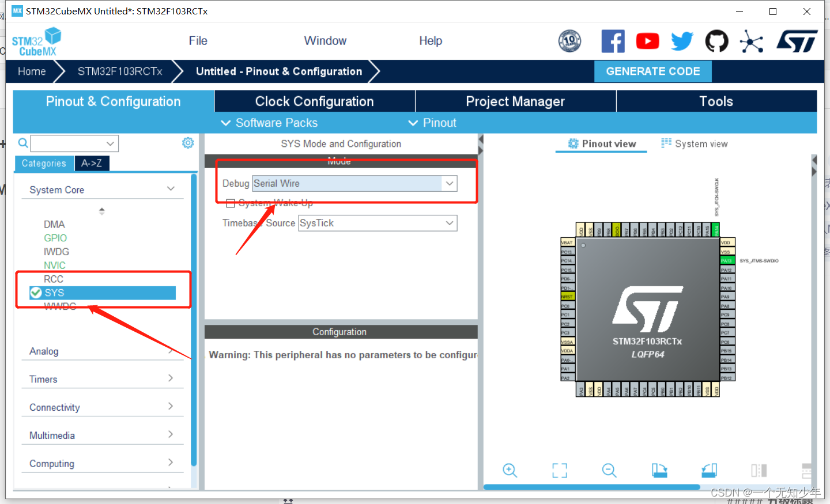
Task: Toggle the SYS peripheral checkmark
Action: tap(35, 293)
